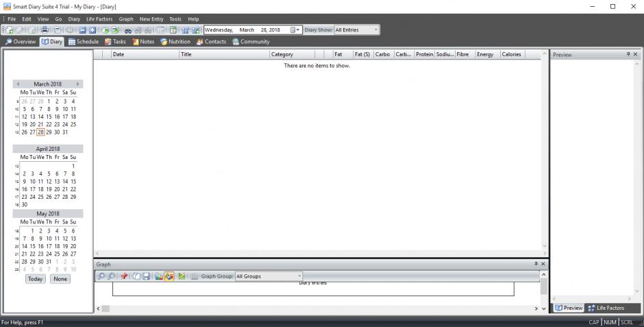Click the red pin icon in Graph toolbar
Viewport: 644px width, 327px height.
pyautogui.click(x=124, y=276)
